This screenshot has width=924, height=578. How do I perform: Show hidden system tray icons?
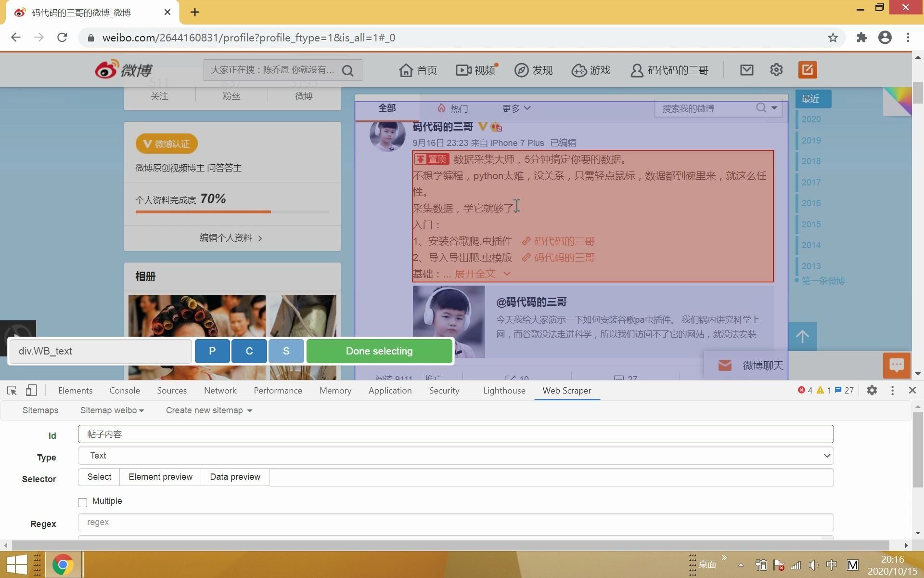point(741,565)
